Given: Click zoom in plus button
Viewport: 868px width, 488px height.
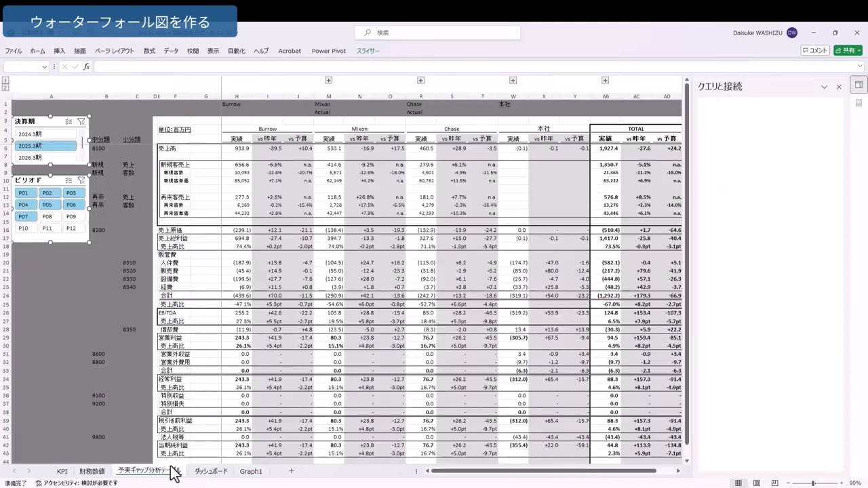Looking at the screenshot, I should coord(841,483).
